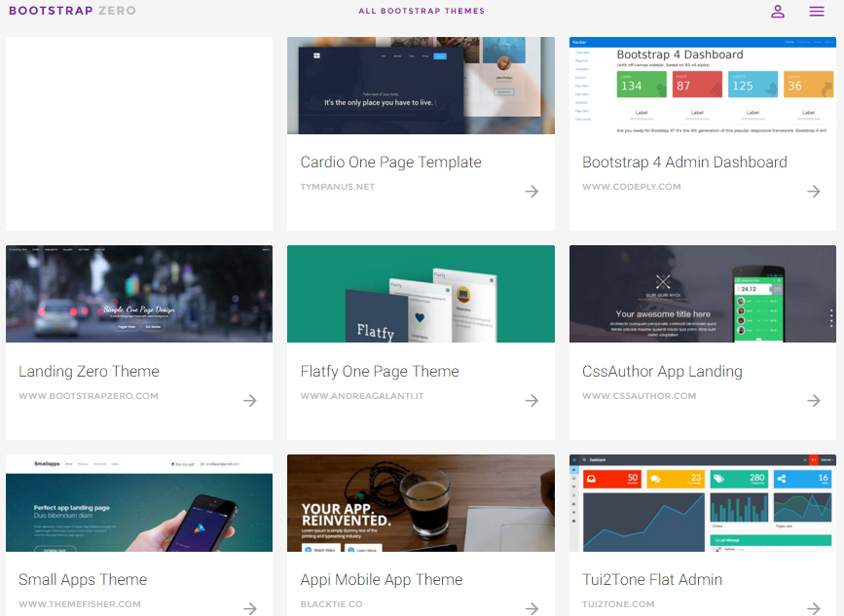
Task: Click arrow on Appi Mobile App Theme card
Action: pyautogui.click(x=532, y=608)
